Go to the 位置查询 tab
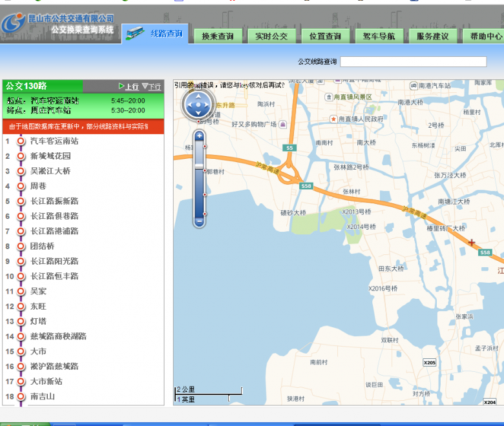This screenshot has width=504, height=426. click(x=325, y=36)
